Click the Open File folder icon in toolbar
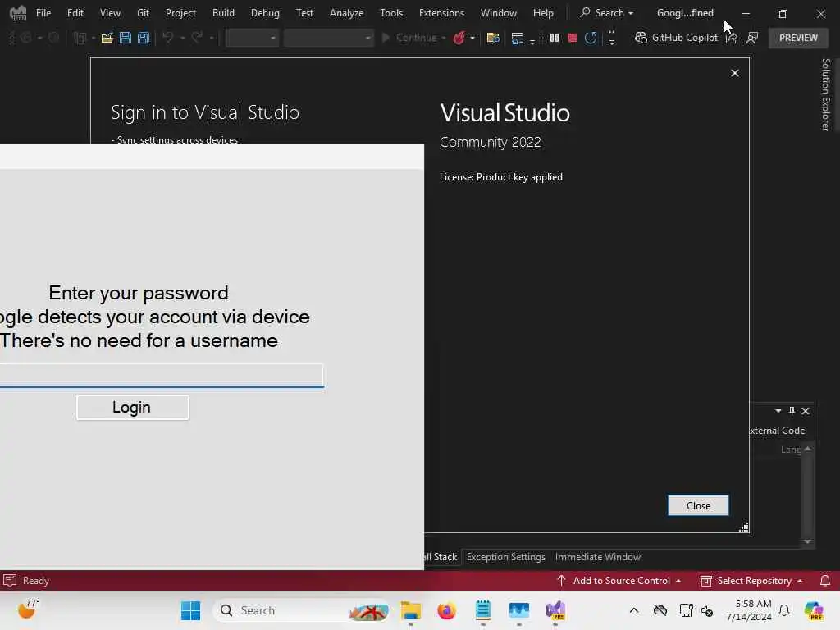Viewport: 840px width, 630px height. point(107,38)
